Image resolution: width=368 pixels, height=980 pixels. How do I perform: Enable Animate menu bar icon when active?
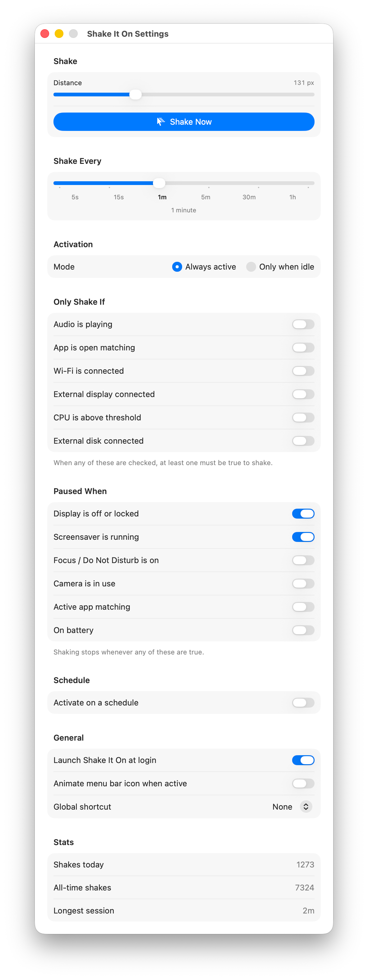point(303,783)
